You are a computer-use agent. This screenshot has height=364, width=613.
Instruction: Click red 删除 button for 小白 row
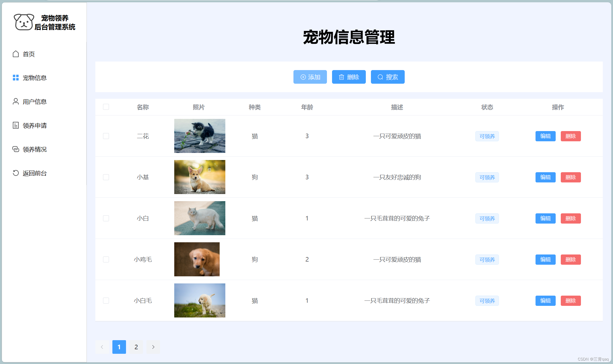tap(570, 218)
